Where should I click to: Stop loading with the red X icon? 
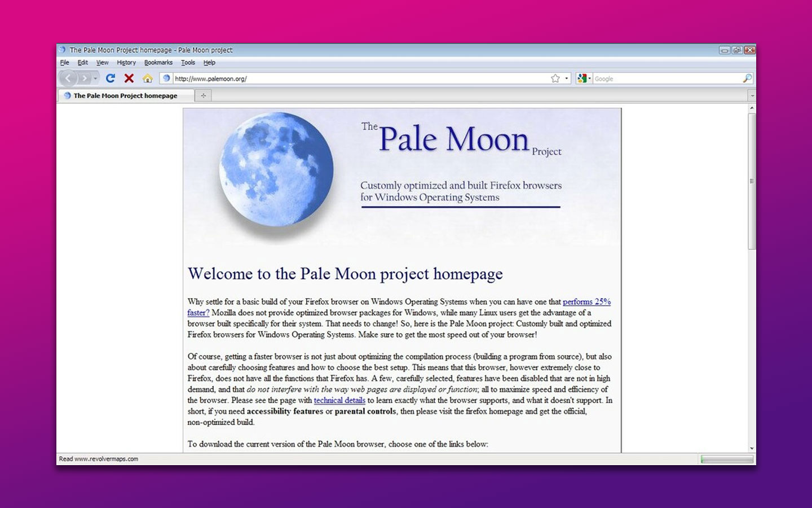129,78
